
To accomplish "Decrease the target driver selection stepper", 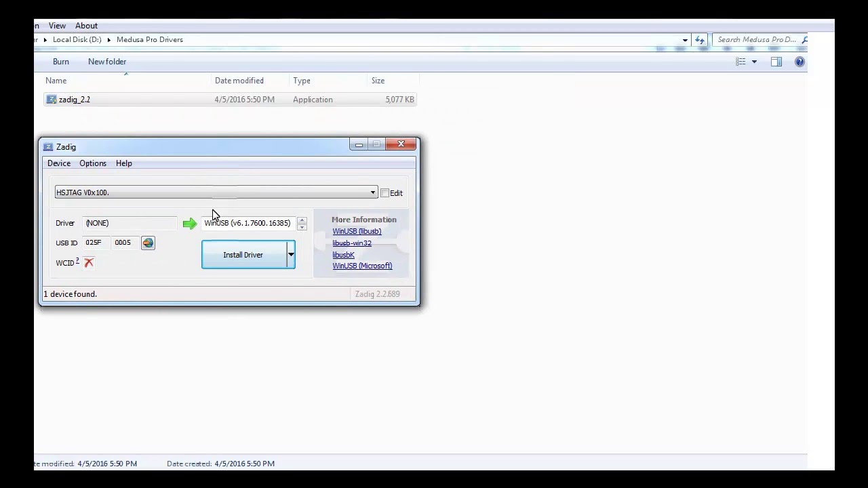I will (302, 226).
